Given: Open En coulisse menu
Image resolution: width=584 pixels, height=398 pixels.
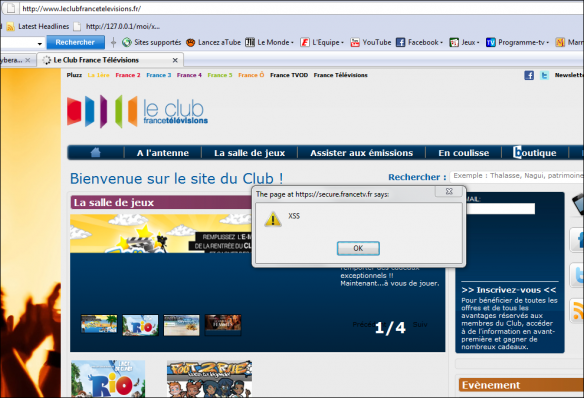Looking at the screenshot, I should coord(464,153).
